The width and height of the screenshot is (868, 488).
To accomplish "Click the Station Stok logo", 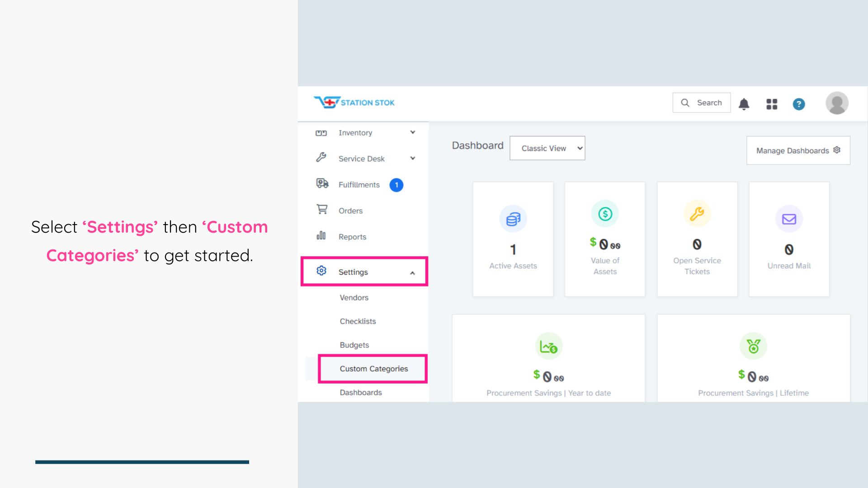I will pyautogui.click(x=354, y=102).
